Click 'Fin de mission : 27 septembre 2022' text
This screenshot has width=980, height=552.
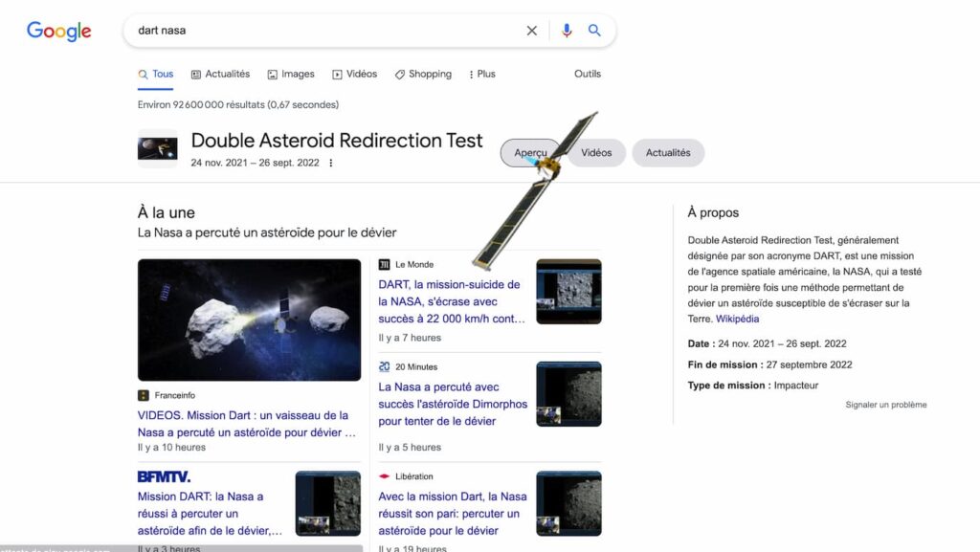[770, 364]
